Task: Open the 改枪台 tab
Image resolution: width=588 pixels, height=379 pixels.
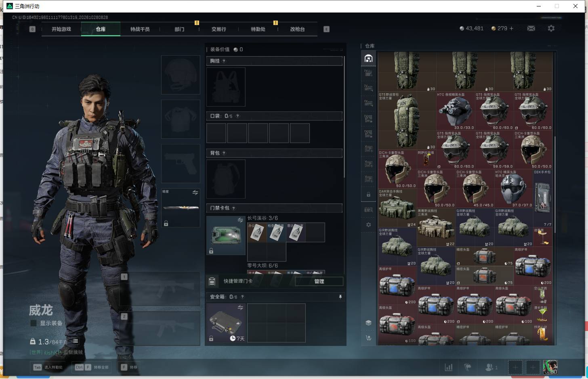Action: pyautogui.click(x=297, y=29)
